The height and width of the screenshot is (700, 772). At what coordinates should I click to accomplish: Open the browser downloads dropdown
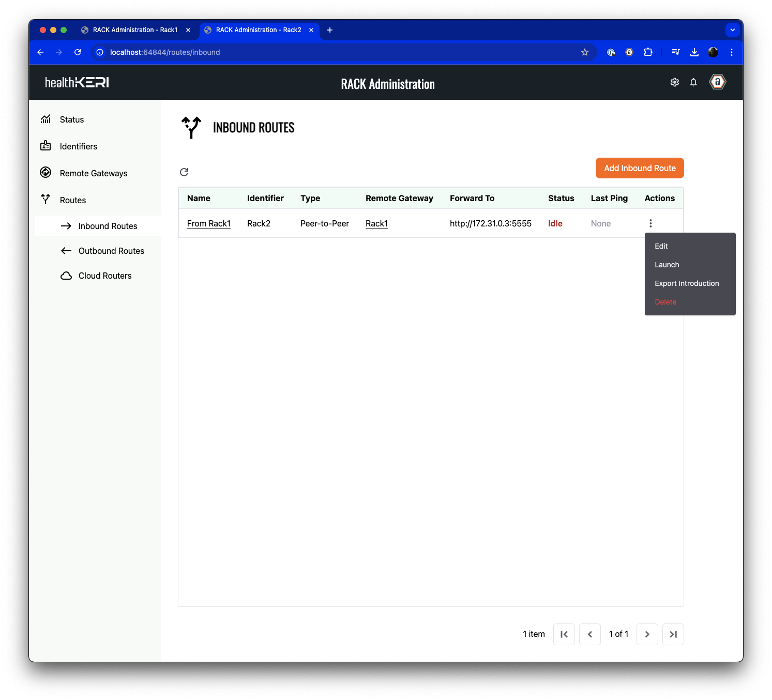694,52
